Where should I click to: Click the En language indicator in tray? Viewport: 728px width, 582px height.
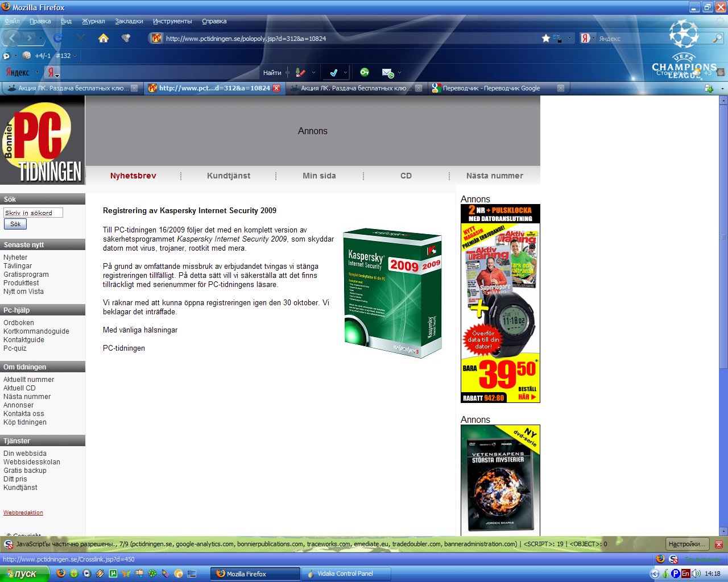pyautogui.click(x=685, y=573)
